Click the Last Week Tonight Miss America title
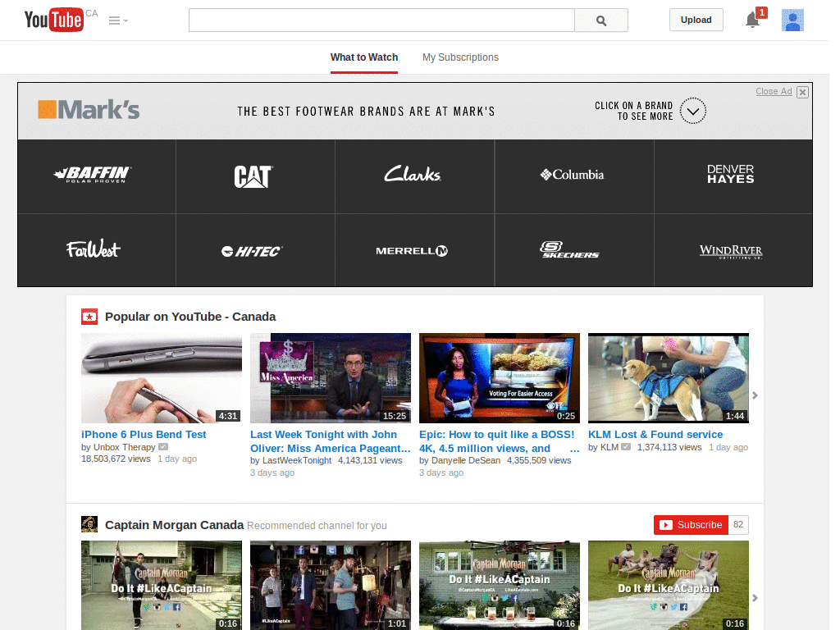The image size is (840, 630). [331, 441]
